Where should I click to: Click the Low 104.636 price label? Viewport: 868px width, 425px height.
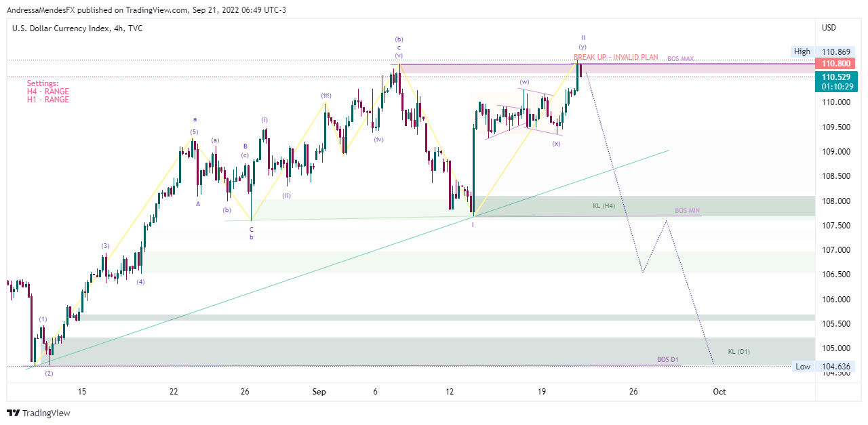pyautogui.click(x=823, y=367)
